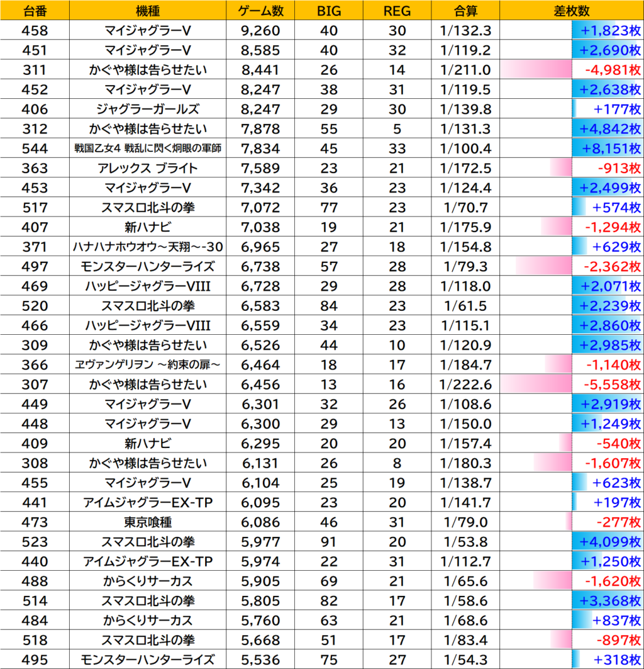Select game count 9,260 cell
Image resolution: width=644 pixels, height=669 pixels.
[x=260, y=30]
